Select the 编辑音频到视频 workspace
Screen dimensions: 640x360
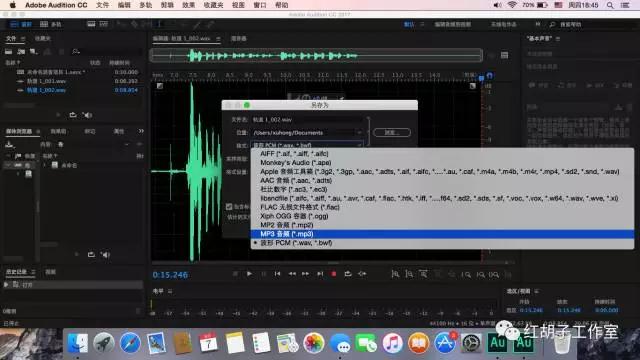pos(453,24)
